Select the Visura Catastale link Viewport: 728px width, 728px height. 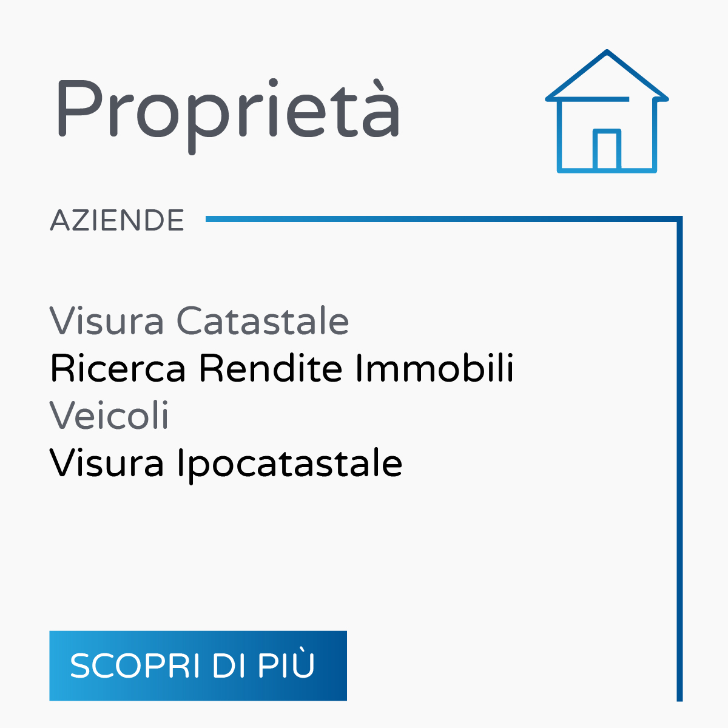(x=199, y=321)
